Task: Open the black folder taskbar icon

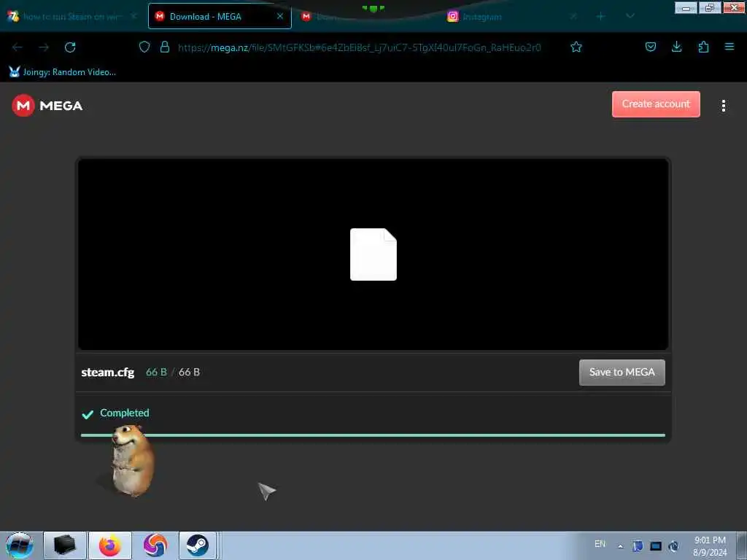Action: pos(65,545)
